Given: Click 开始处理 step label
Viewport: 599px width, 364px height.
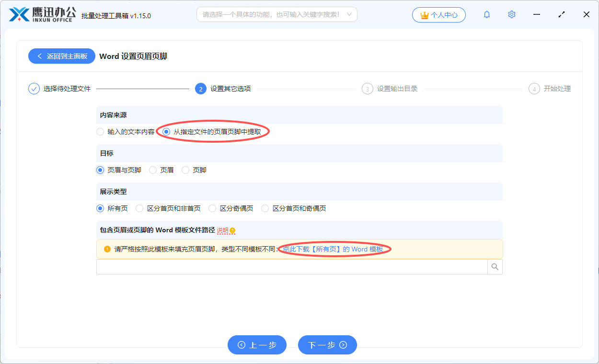Looking at the screenshot, I should [557, 89].
